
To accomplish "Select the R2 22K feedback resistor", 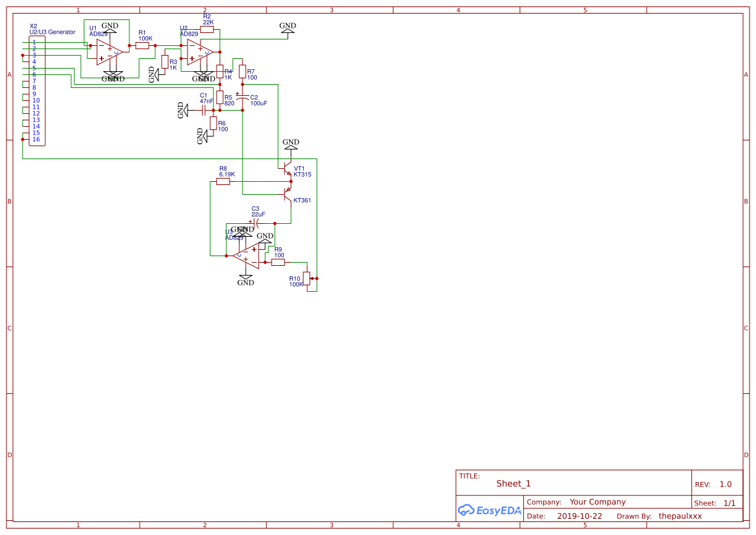I will (207, 29).
